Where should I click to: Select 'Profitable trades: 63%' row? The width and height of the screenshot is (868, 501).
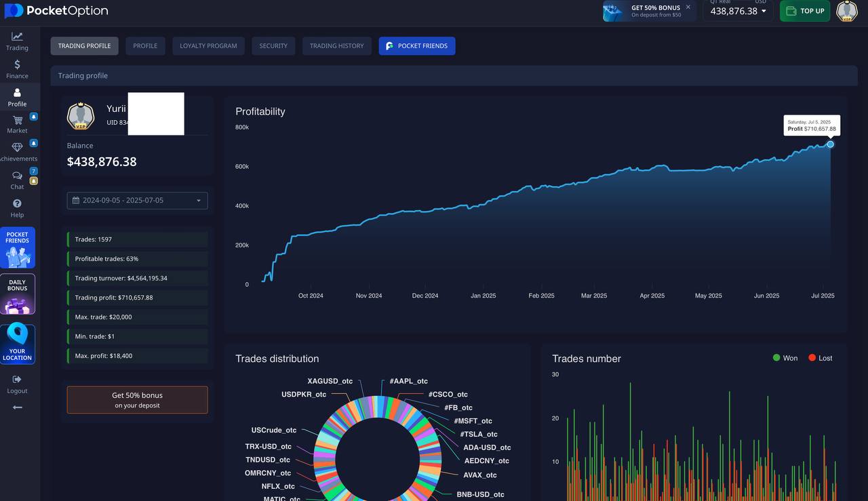(x=138, y=259)
